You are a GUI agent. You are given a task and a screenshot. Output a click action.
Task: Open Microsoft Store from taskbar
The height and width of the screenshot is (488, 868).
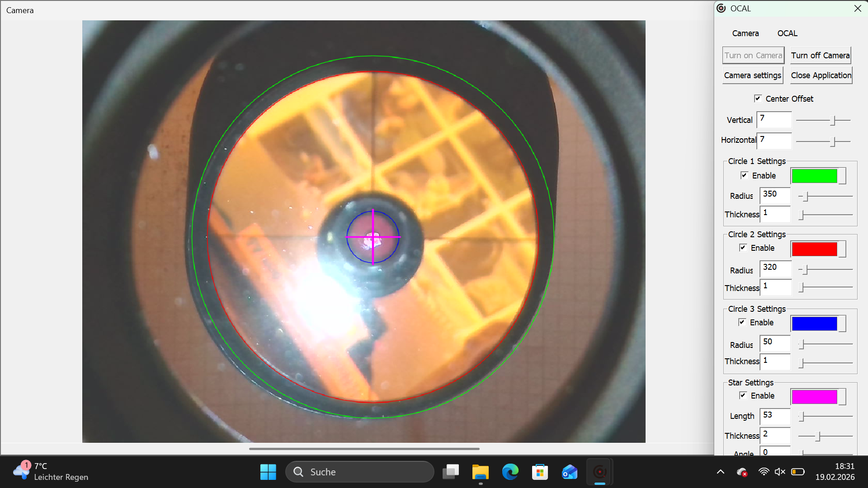(x=540, y=472)
